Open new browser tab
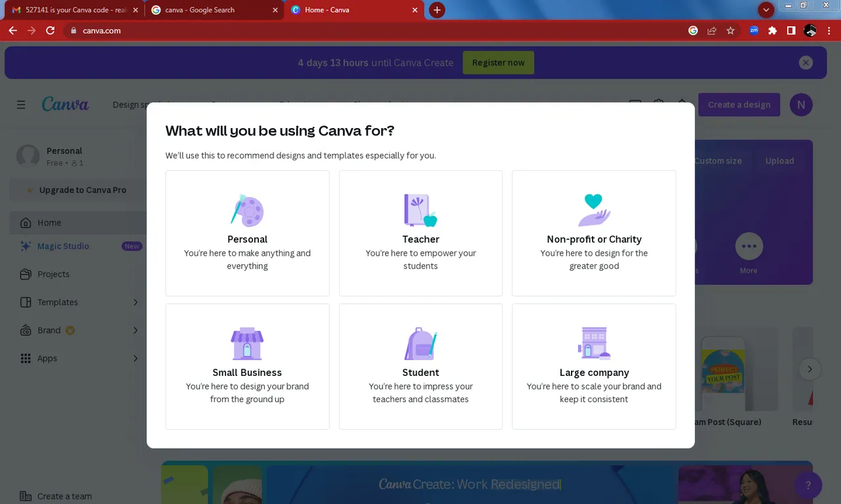Image resolution: width=841 pixels, height=504 pixels. pyautogui.click(x=437, y=10)
